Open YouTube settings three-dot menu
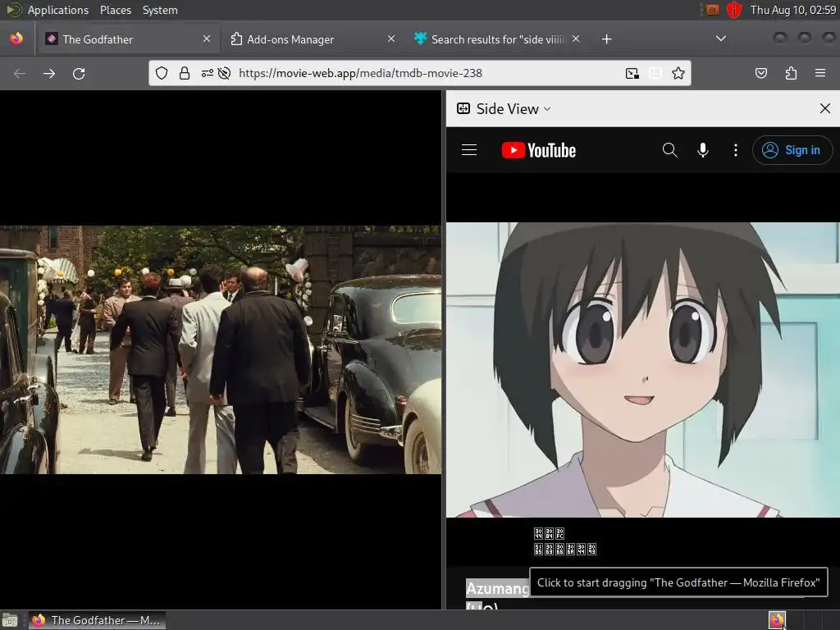840x630 pixels. [x=736, y=150]
